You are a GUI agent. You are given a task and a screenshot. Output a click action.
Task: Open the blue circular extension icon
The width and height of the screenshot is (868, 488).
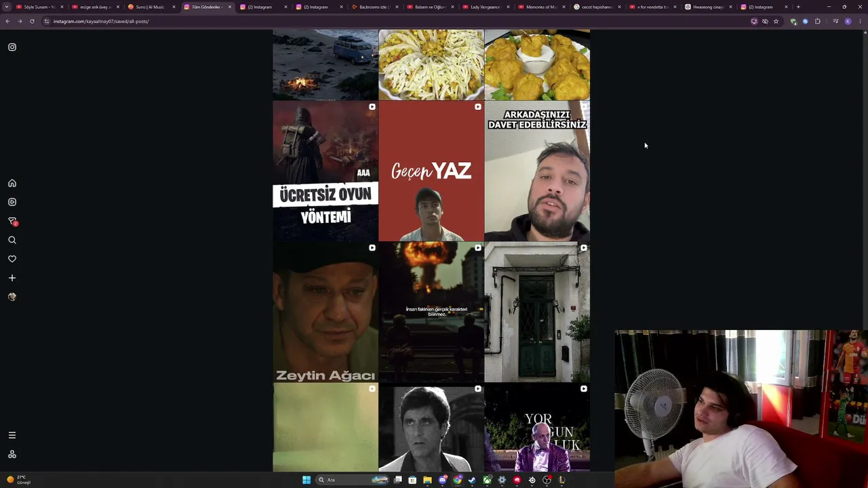806,21
